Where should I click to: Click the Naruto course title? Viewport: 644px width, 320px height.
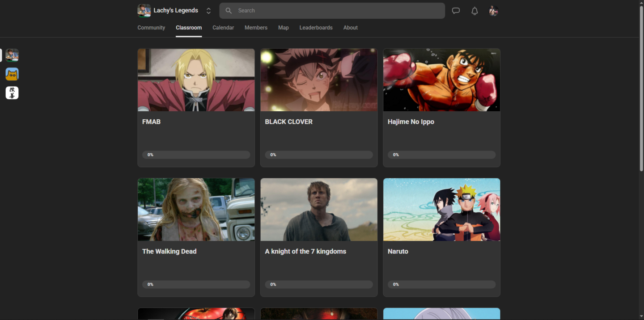click(x=398, y=251)
